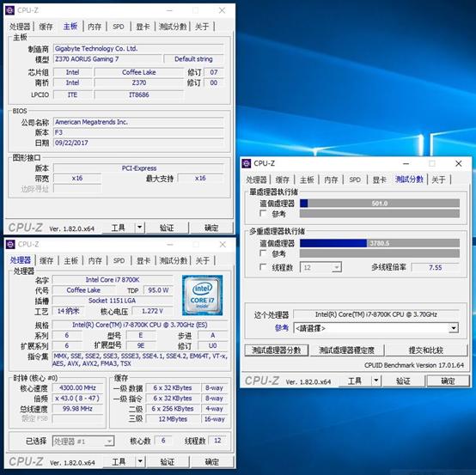The image size is (476, 475).
Task: Click the 多线程倍率 value 7.55
Action: [x=435, y=267]
